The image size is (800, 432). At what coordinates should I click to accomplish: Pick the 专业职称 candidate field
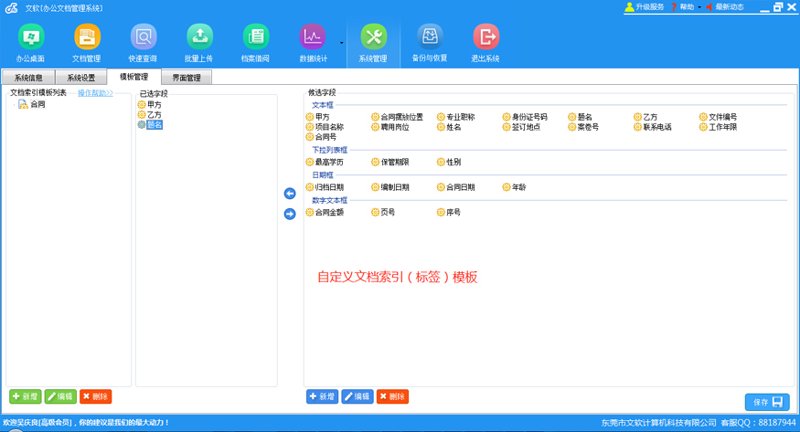click(x=456, y=117)
